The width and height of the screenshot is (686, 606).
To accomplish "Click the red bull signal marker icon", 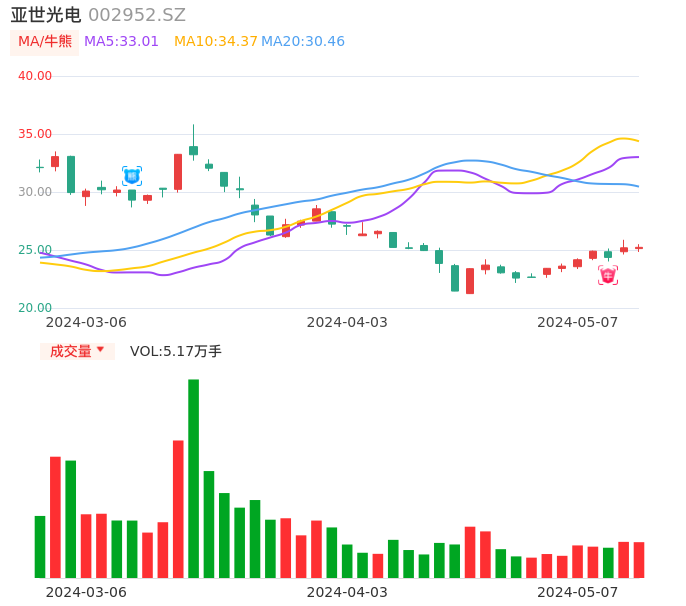I will pyautogui.click(x=608, y=275).
